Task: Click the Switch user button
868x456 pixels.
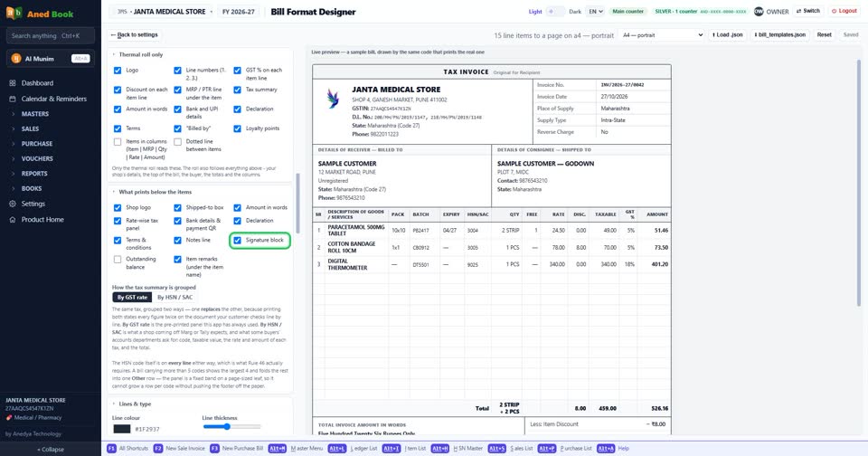Action: (x=808, y=11)
